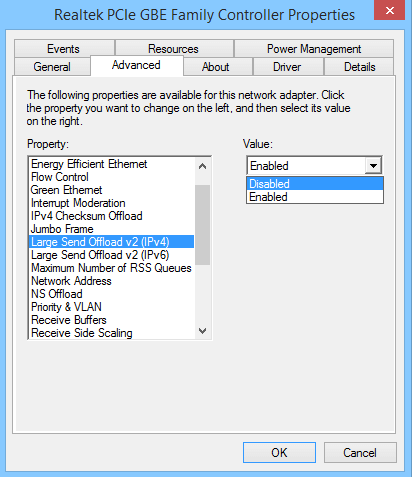Click the property list scroll up arrow

pyautogui.click(x=202, y=166)
